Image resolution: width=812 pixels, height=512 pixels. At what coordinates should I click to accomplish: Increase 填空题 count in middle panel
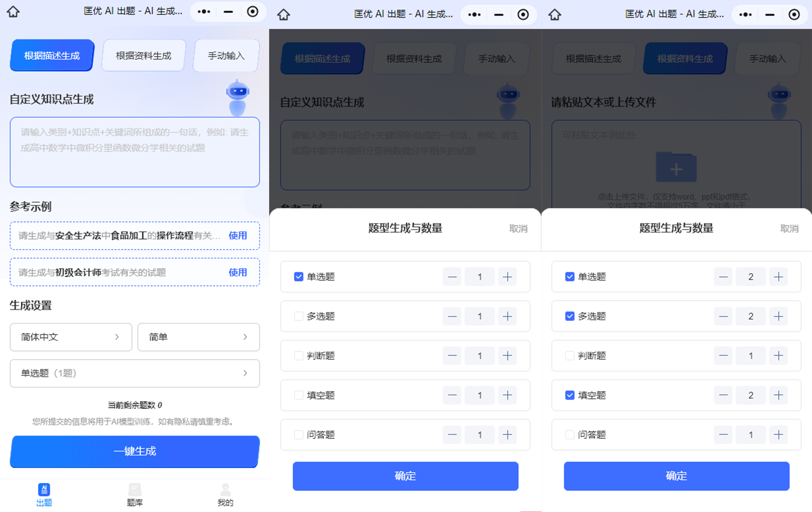click(507, 395)
